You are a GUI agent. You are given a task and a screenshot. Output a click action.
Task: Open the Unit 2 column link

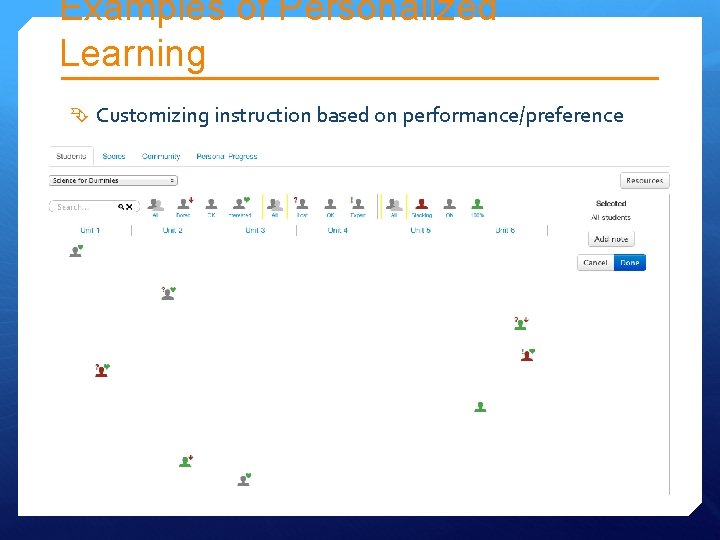[x=173, y=230]
